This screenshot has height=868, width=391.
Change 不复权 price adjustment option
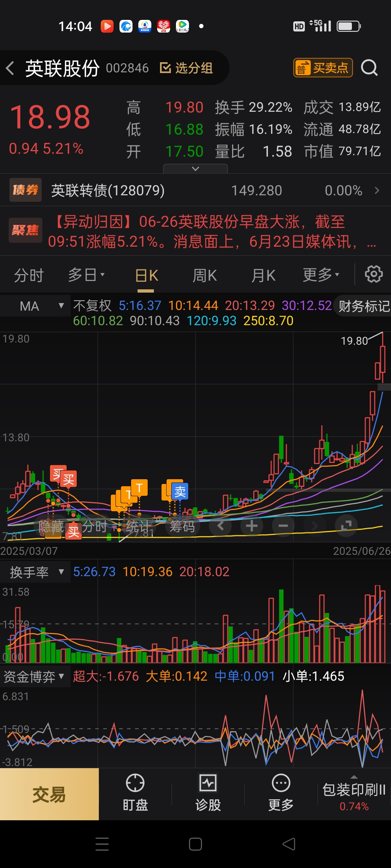coord(92,306)
